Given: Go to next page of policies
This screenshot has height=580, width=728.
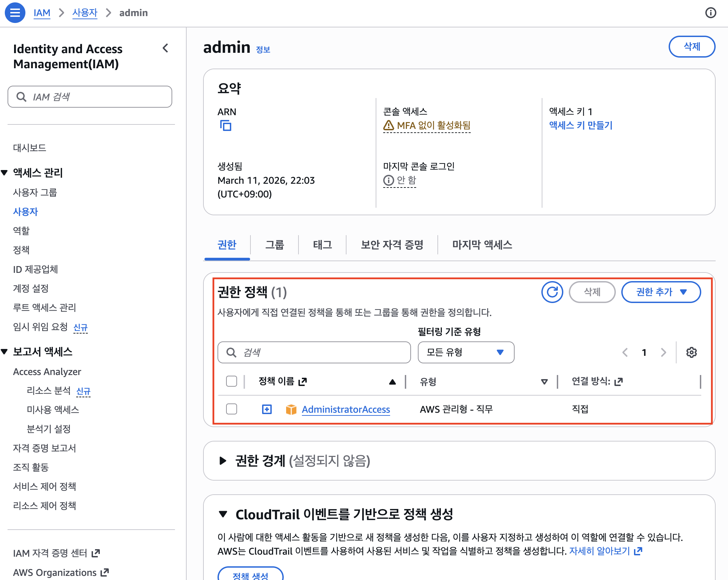Looking at the screenshot, I should click(x=663, y=352).
